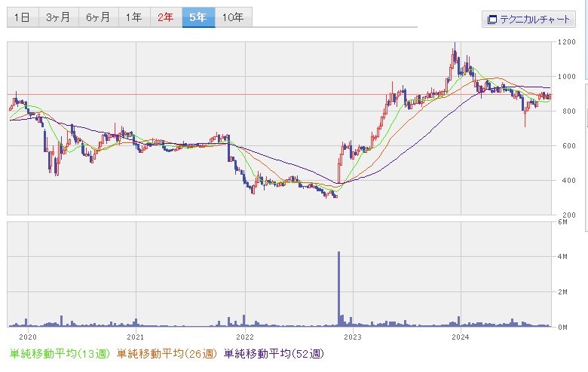Switch to the 1日 chart tab
The image size is (588, 372).
[x=23, y=17]
